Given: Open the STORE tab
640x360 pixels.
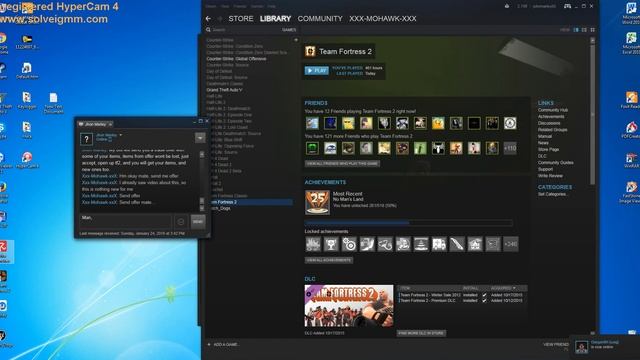Looking at the screenshot, I should click(241, 19).
